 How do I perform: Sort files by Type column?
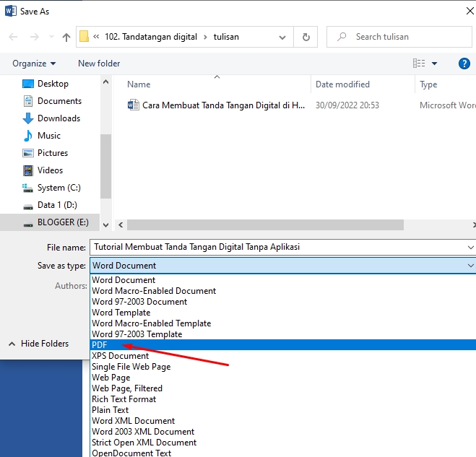(x=428, y=84)
